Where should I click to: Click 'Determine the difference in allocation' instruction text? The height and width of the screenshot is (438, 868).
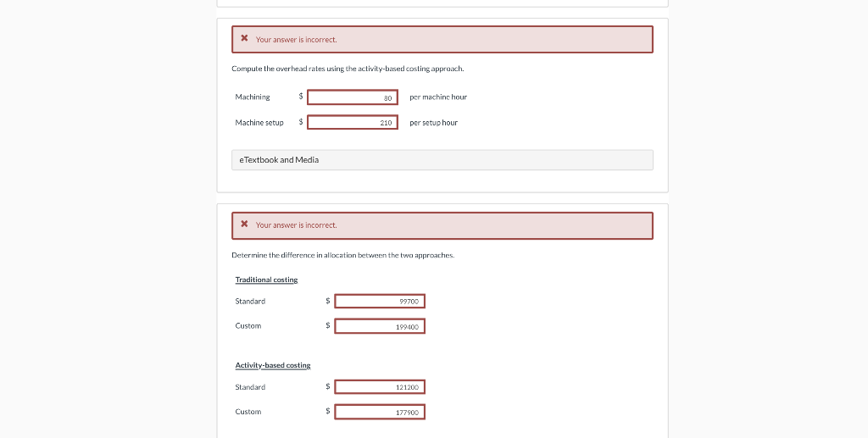(342, 255)
